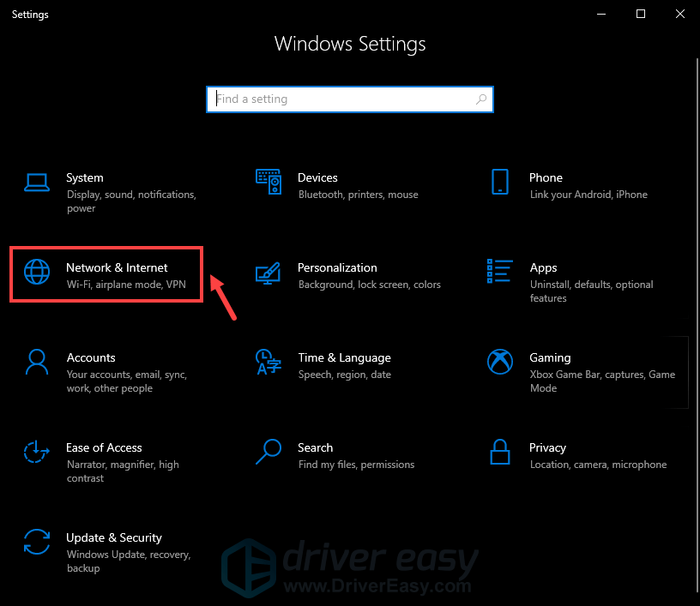The height and width of the screenshot is (606, 700).
Task: Select the Network & Internet globe icon
Action: [x=37, y=272]
